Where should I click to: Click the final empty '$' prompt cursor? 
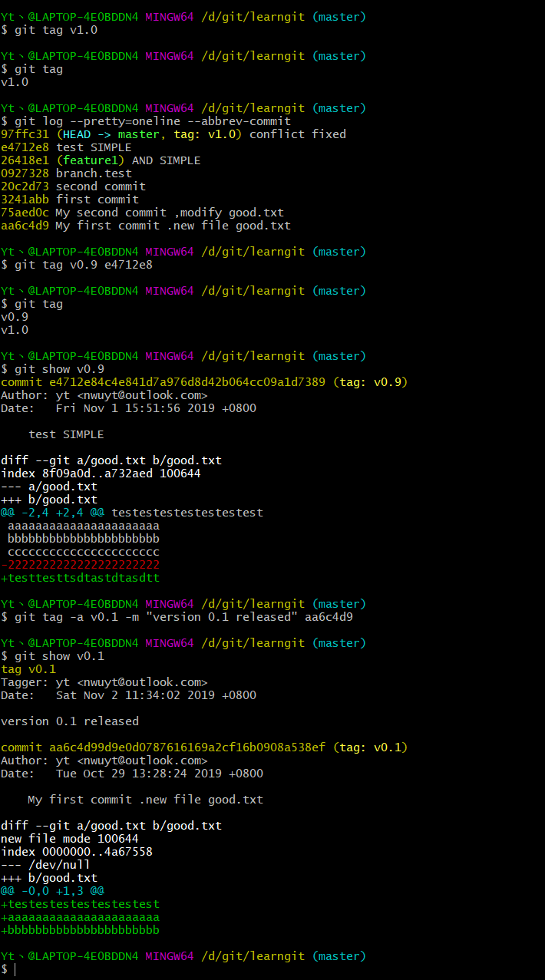[x=14, y=969]
